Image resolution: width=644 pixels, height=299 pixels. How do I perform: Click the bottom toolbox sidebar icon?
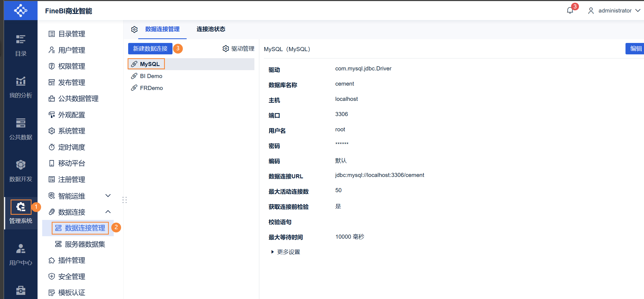[x=21, y=290]
